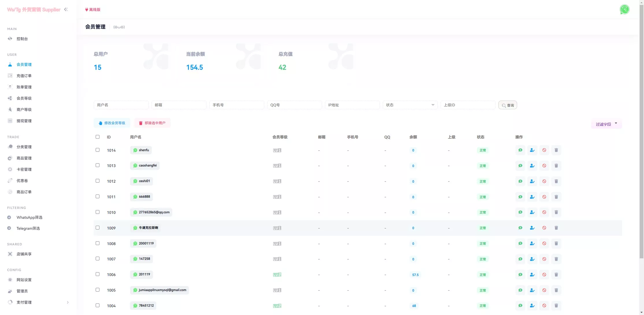Click the ban icon for user caoshangfei

pyautogui.click(x=544, y=166)
